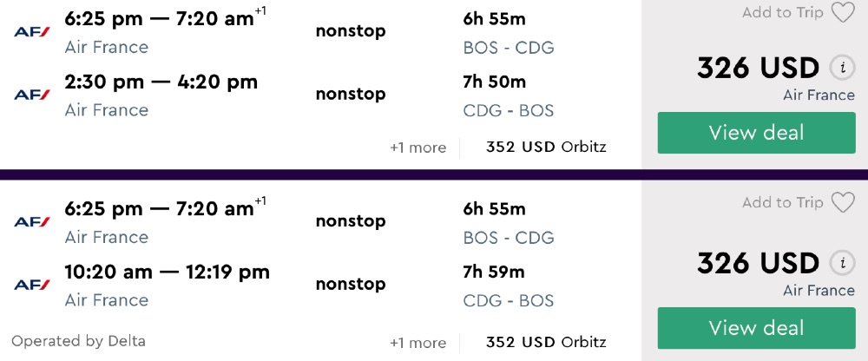Toggle Add to Trip on first result
The image size is (868, 361).
782,13
